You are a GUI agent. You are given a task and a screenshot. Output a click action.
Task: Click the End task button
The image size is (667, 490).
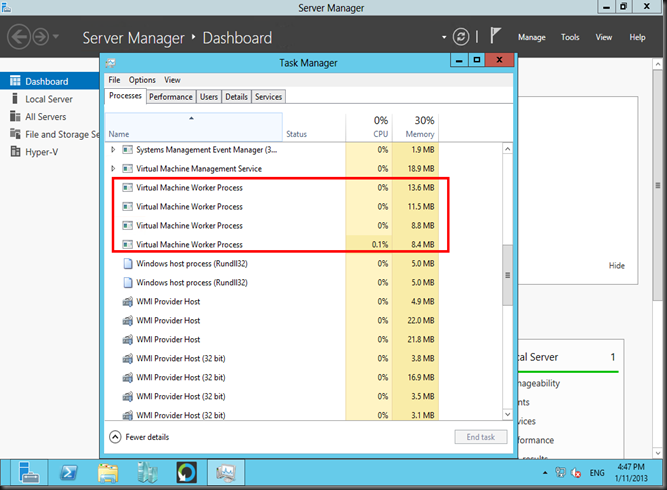(x=481, y=437)
